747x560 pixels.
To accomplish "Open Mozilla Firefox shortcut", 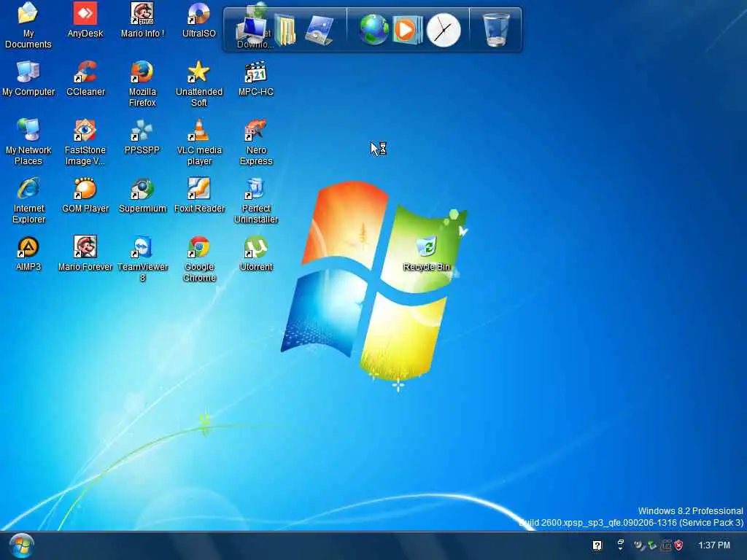I will [142, 84].
